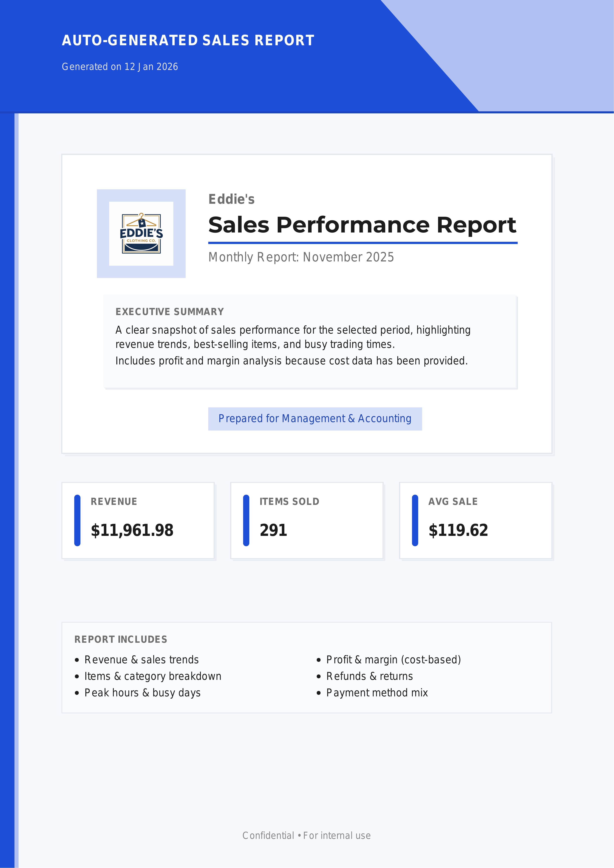Click the $11,961.98 revenue value

tap(132, 530)
